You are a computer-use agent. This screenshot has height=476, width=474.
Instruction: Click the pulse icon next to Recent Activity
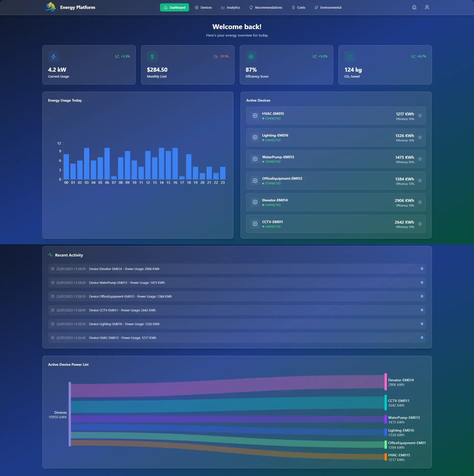click(x=51, y=255)
